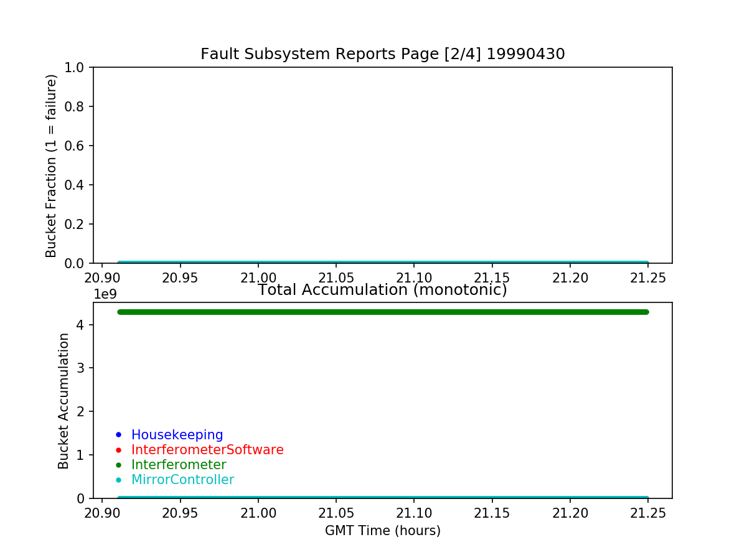Click the GMT Time (hours) axis label

tap(382, 531)
